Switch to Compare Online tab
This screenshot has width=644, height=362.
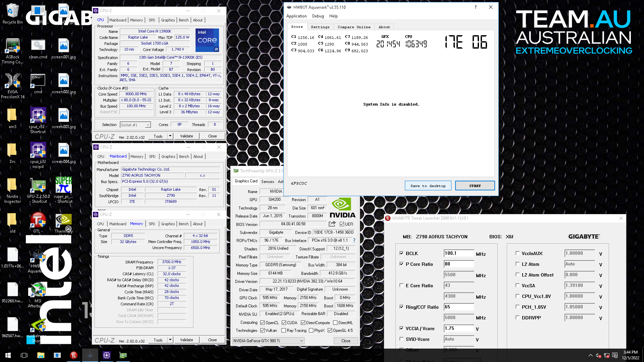[354, 27]
